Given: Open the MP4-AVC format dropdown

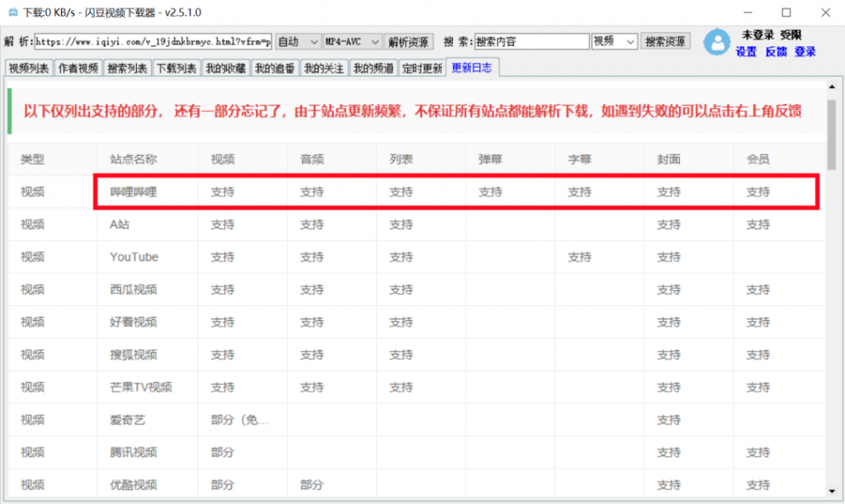Looking at the screenshot, I should pos(352,41).
